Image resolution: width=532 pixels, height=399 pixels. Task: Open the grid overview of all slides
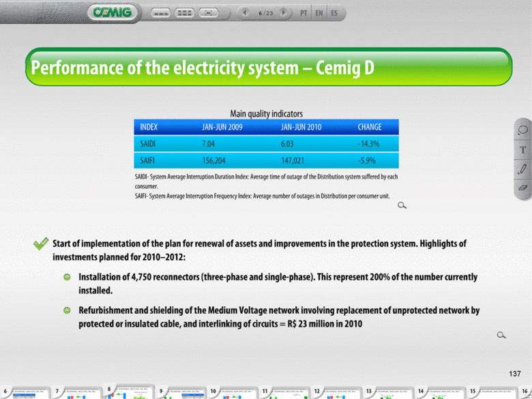(x=185, y=13)
